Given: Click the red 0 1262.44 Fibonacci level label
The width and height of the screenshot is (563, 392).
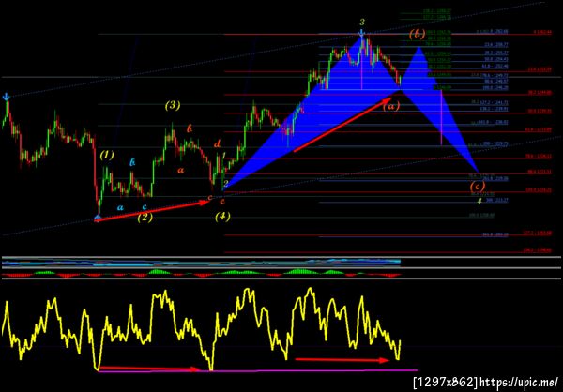Looking at the screenshot, I should click(542, 32).
